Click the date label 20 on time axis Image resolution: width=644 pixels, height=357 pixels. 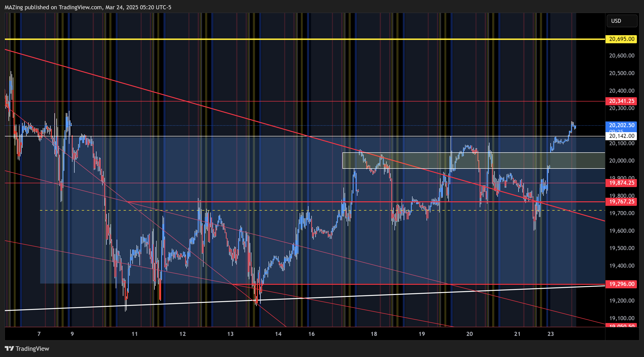(470, 334)
